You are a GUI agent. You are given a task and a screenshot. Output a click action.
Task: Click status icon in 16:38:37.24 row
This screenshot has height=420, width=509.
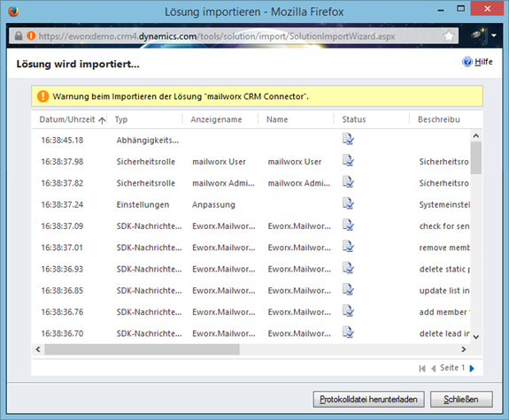pyautogui.click(x=348, y=203)
